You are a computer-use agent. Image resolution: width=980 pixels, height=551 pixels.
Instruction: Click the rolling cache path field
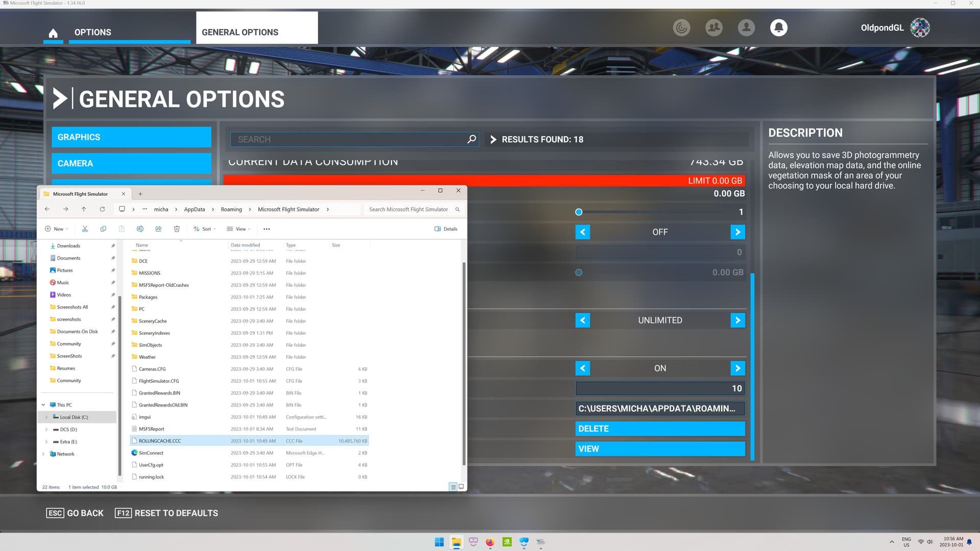(660, 409)
